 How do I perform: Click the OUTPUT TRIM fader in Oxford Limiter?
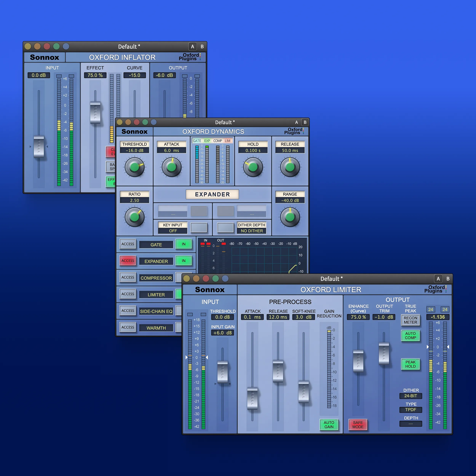click(384, 353)
